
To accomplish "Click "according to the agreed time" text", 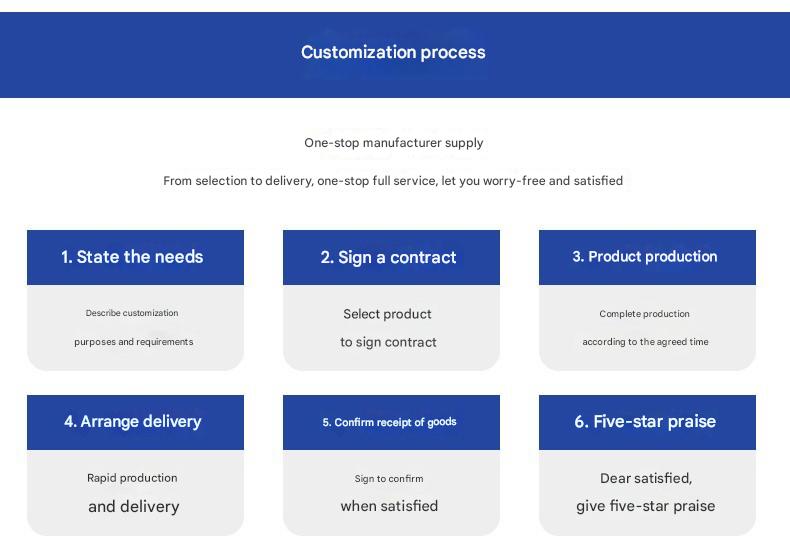I will click(x=646, y=342).
